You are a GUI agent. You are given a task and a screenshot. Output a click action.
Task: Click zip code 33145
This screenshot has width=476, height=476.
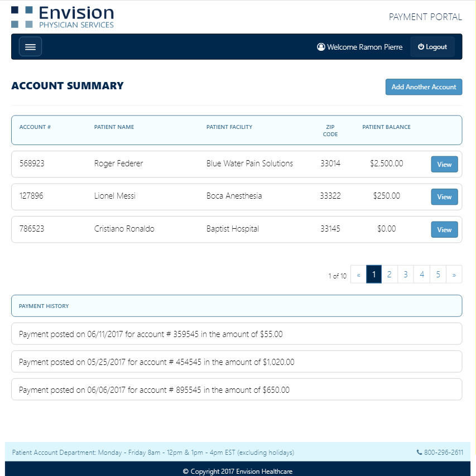(330, 229)
